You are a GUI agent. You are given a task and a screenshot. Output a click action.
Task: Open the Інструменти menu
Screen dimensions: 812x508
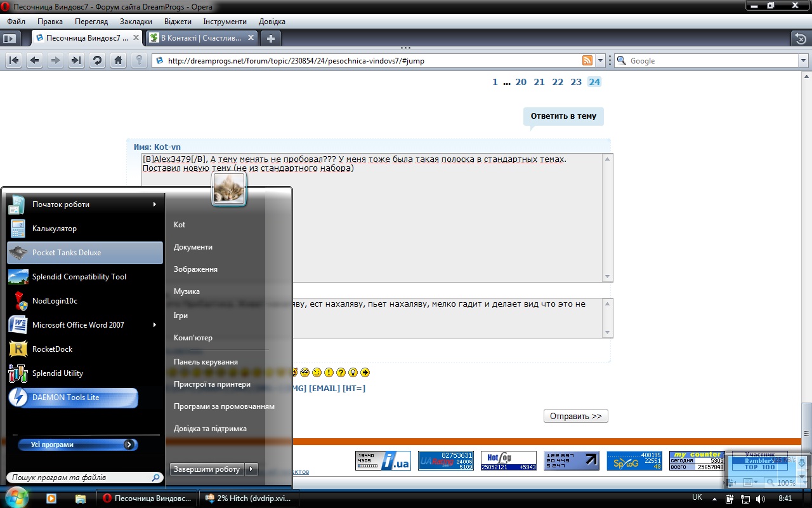click(225, 22)
